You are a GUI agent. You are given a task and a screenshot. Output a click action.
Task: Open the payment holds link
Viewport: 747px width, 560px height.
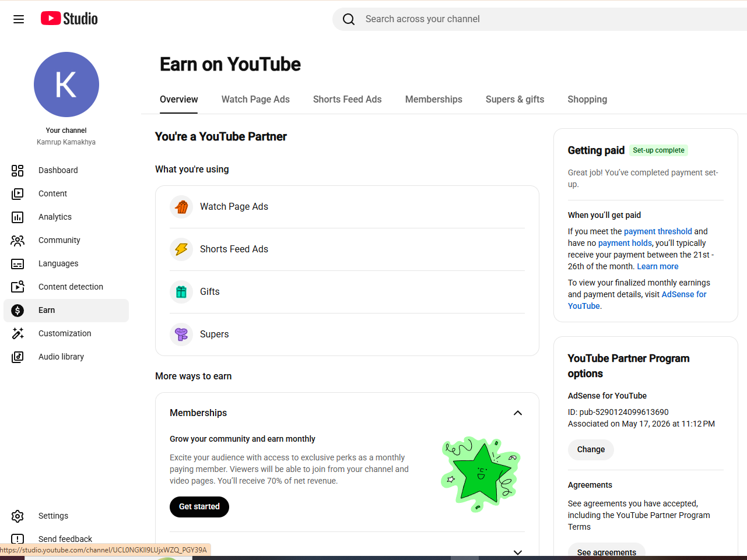[x=625, y=243]
